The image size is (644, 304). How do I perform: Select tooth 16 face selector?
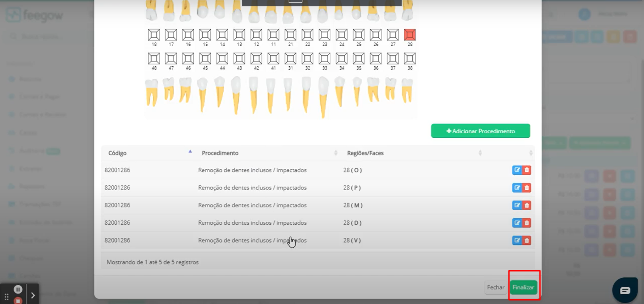[188, 35]
